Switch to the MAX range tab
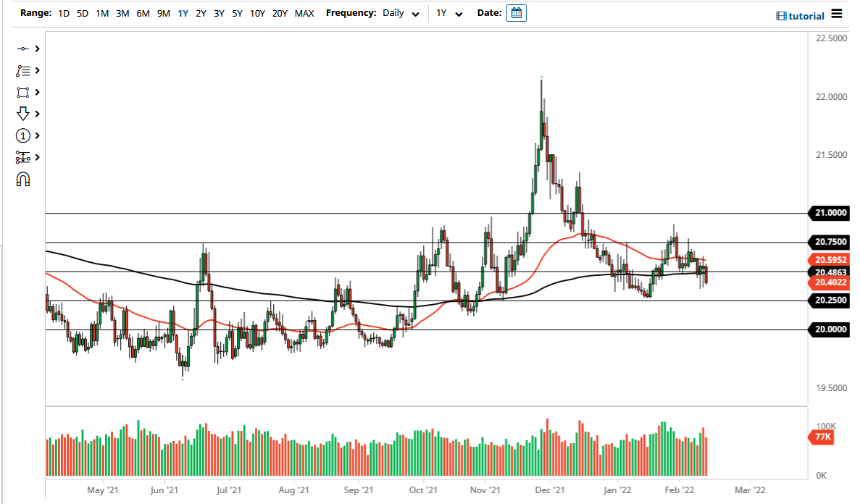This screenshot has height=504, width=860. tap(304, 13)
